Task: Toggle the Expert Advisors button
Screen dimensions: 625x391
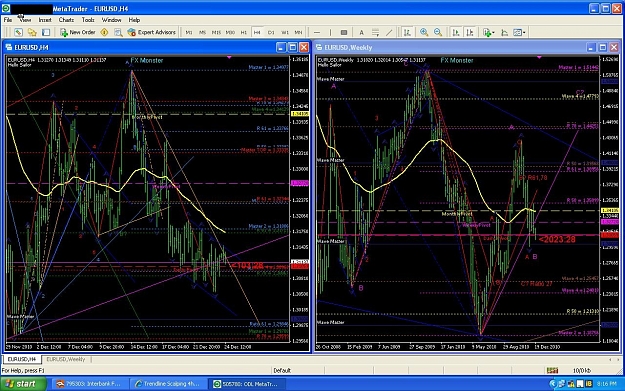Action: [x=152, y=32]
